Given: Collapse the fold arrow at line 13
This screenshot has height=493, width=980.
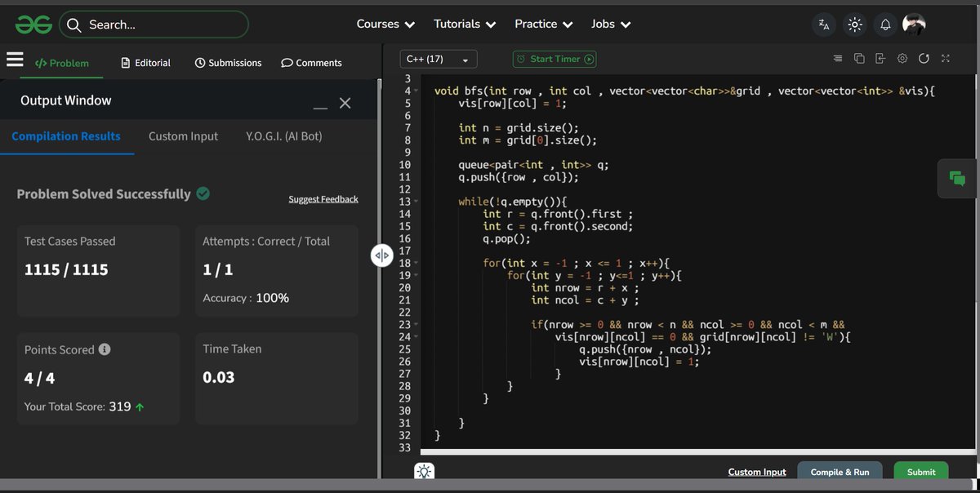Looking at the screenshot, I should pos(416,202).
